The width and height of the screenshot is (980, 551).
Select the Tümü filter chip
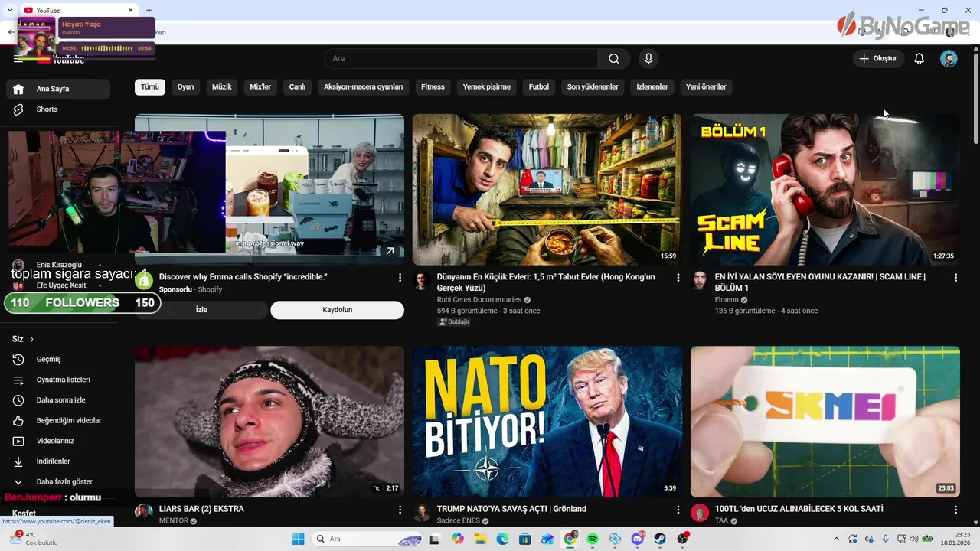pos(150,86)
